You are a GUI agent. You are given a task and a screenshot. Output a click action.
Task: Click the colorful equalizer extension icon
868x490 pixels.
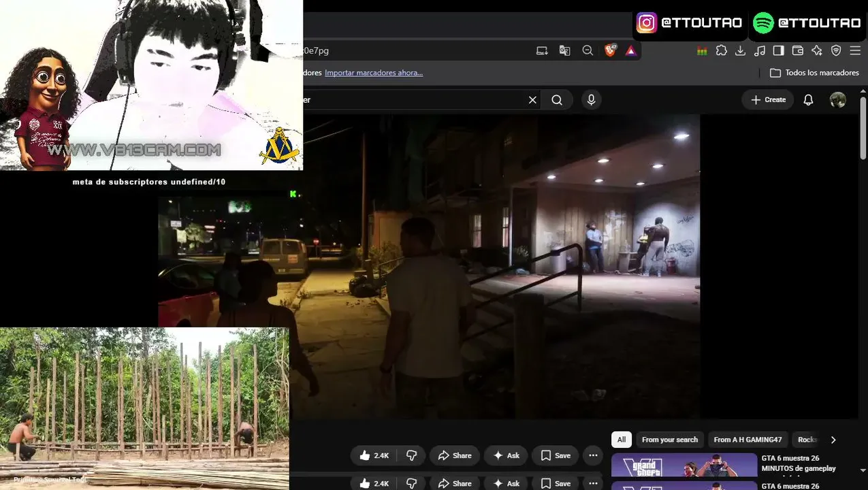[x=702, y=50]
